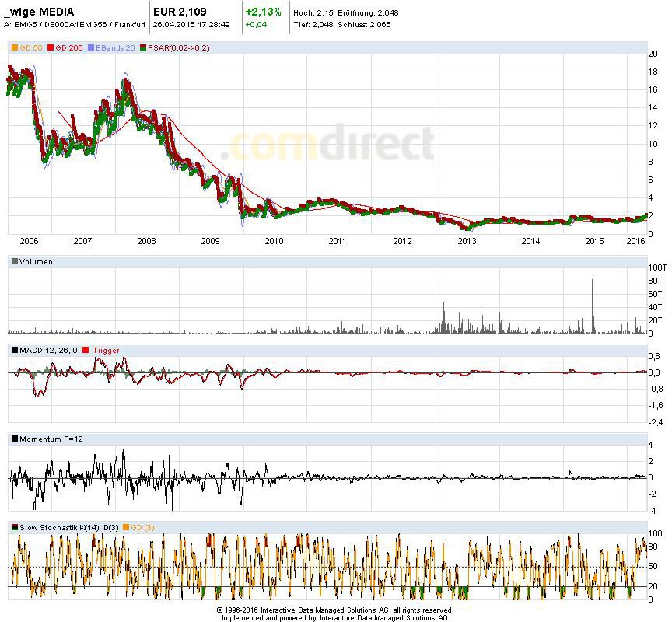Viewport: 672px width, 622px height.
Task: Click the +2,13% percentage change
Action: tap(263, 12)
